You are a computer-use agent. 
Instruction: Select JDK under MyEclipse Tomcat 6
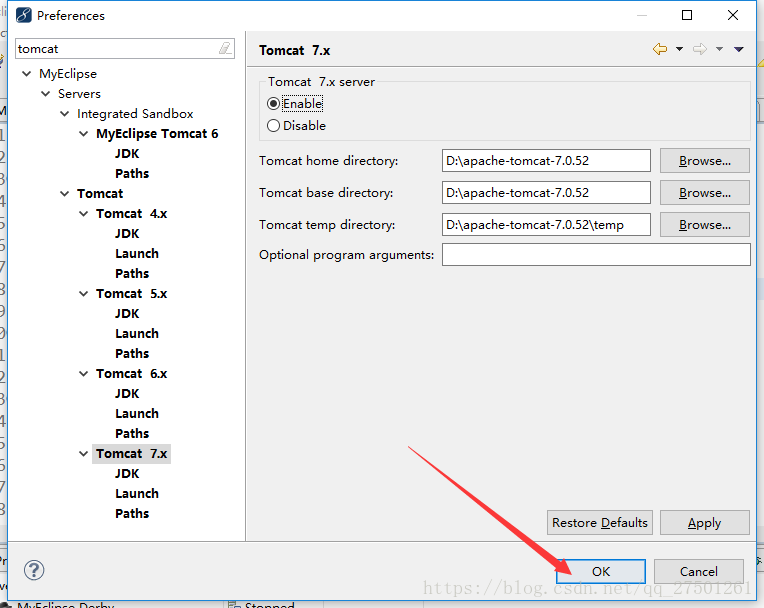(x=127, y=153)
